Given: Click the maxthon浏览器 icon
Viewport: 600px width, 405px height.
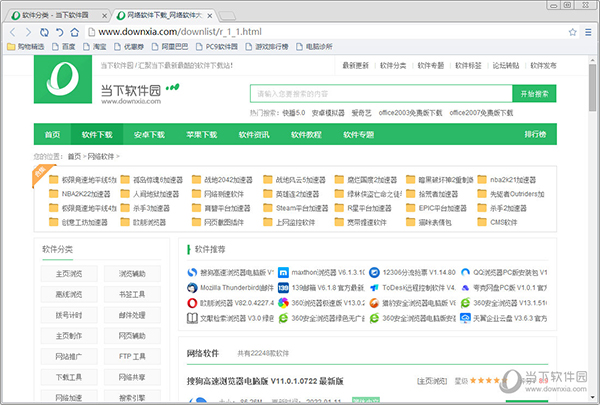Looking at the screenshot, I should pyautogui.click(x=283, y=273).
